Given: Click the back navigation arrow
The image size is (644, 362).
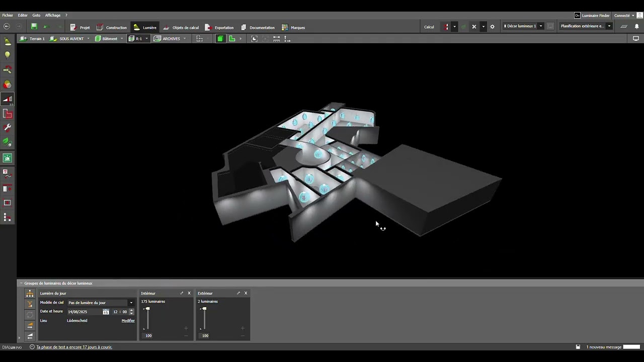Looking at the screenshot, I should [7, 27].
